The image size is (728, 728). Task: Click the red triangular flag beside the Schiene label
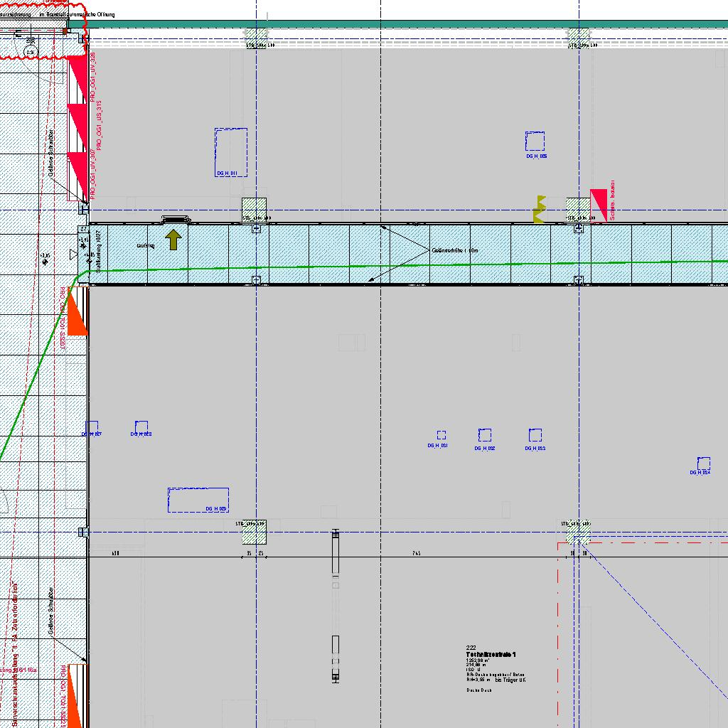(599, 205)
